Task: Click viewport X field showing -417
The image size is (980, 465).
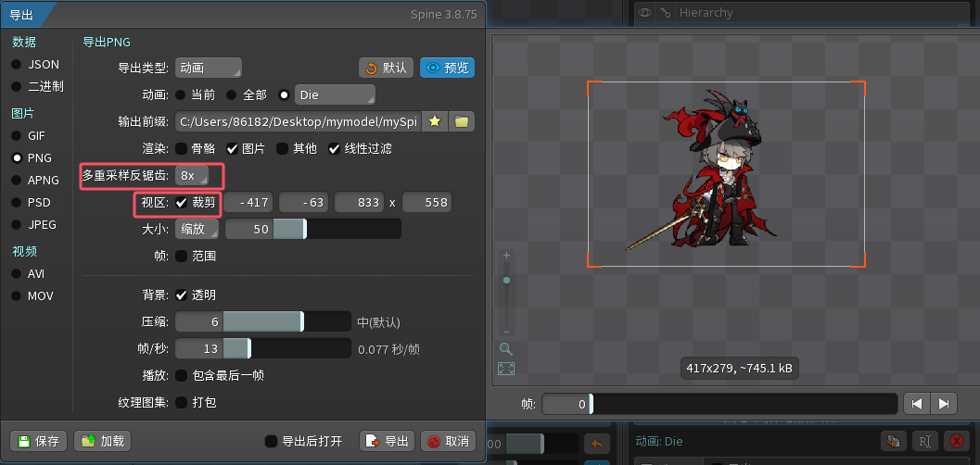Action: 249,202
